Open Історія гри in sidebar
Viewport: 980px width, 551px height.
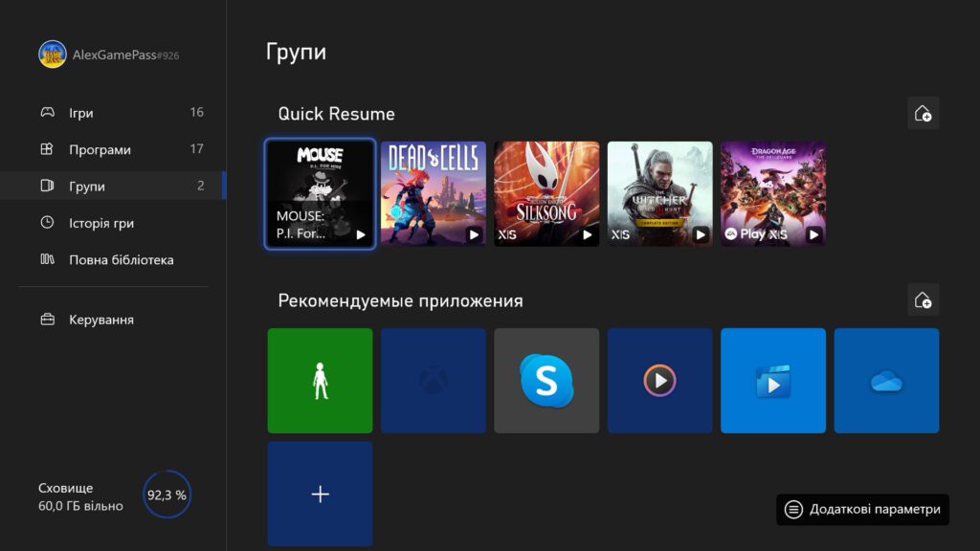click(x=113, y=222)
